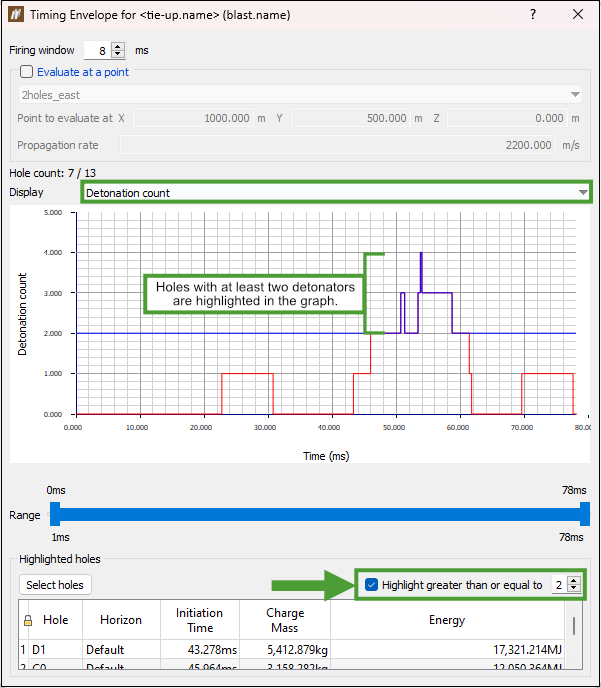601x688 pixels.
Task: Click the lock icon in table header
Action: click(28, 620)
